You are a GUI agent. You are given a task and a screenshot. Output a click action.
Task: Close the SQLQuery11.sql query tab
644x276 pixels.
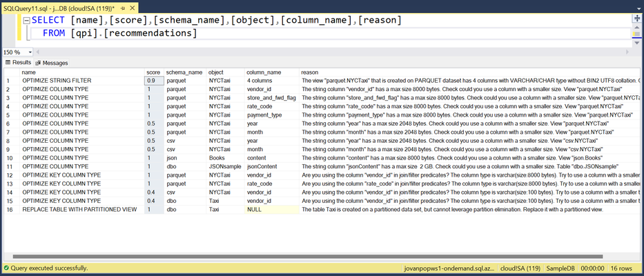[132, 8]
